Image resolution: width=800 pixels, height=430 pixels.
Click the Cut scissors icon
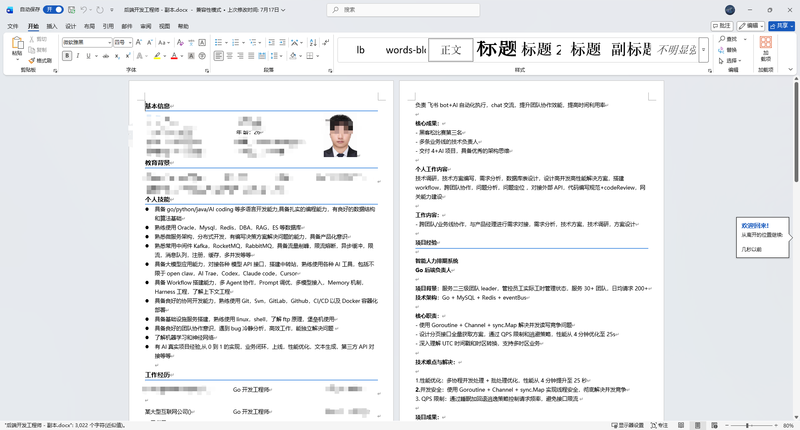(x=32, y=39)
